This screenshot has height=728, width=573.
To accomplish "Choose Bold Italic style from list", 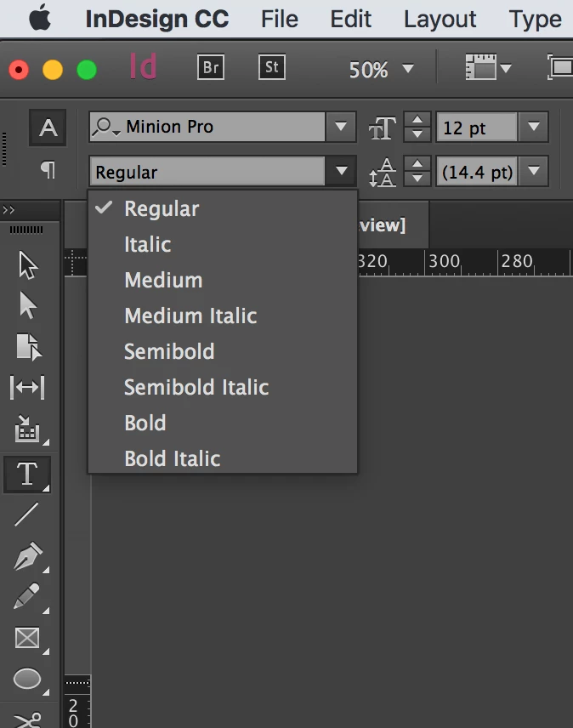I will coord(223,458).
